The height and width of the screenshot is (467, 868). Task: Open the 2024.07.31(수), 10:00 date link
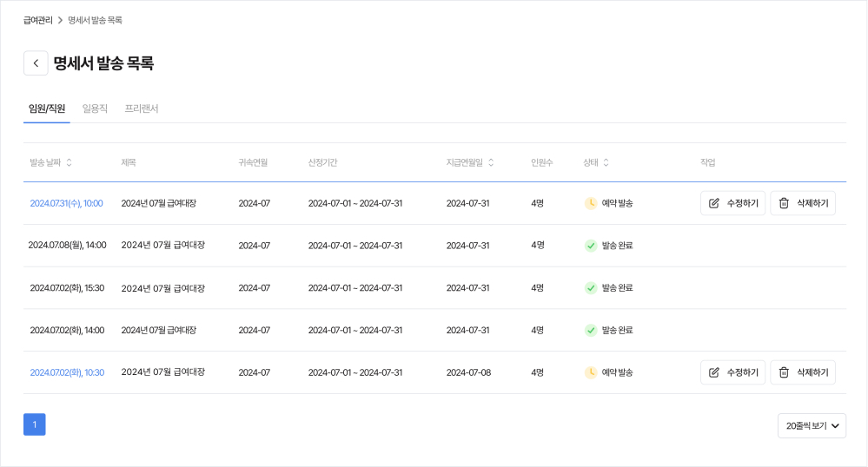click(x=66, y=203)
